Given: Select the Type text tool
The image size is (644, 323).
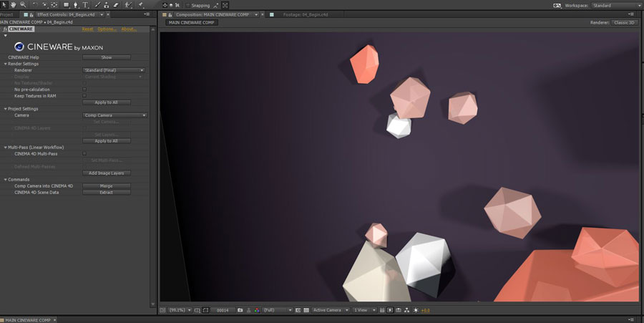Looking at the screenshot, I should click(85, 5).
